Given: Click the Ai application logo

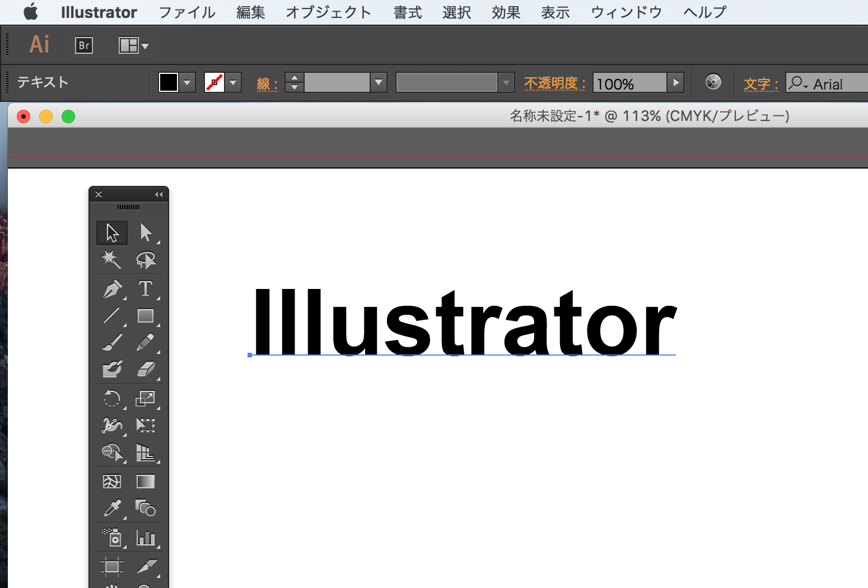Looking at the screenshot, I should point(39,44).
